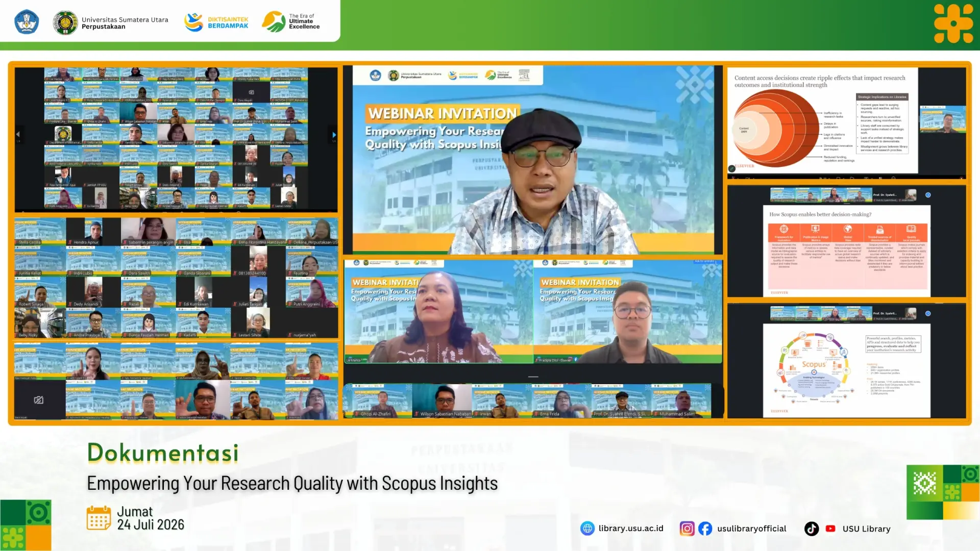Screen dimensions: 980x551
Task: Open the Instagram icon in the footer
Action: coord(687,529)
